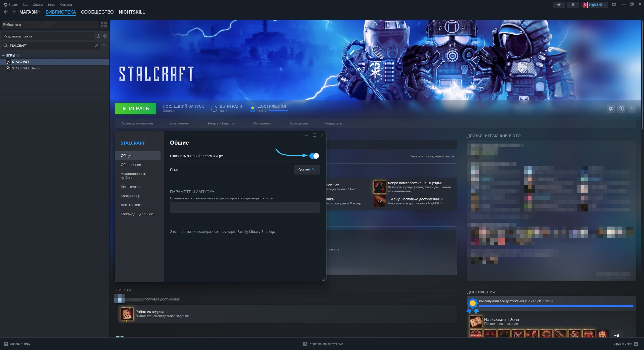Disable Steam overlay in-game toggle

(x=314, y=156)
